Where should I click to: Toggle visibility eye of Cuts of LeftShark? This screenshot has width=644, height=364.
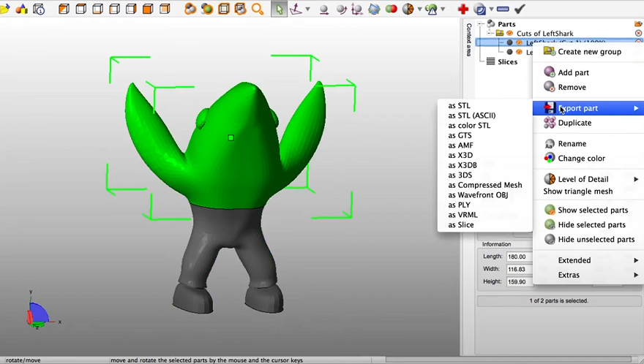509,33
